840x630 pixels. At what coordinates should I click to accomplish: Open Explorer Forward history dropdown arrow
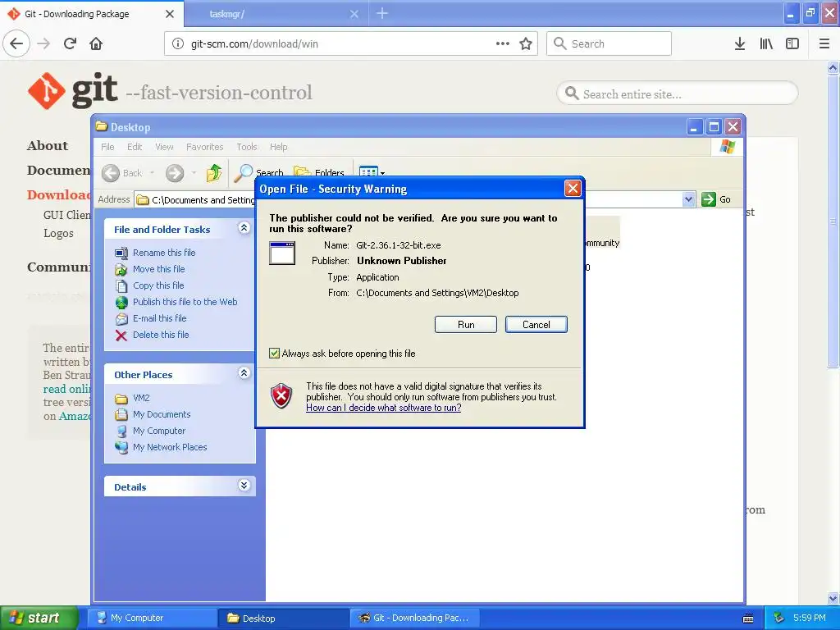pos(194,173)
